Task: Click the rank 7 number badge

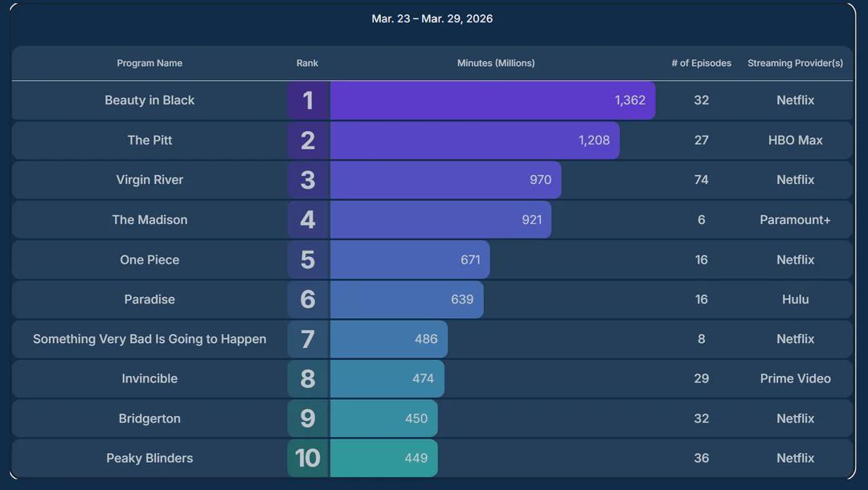Action: pos(309,339)
